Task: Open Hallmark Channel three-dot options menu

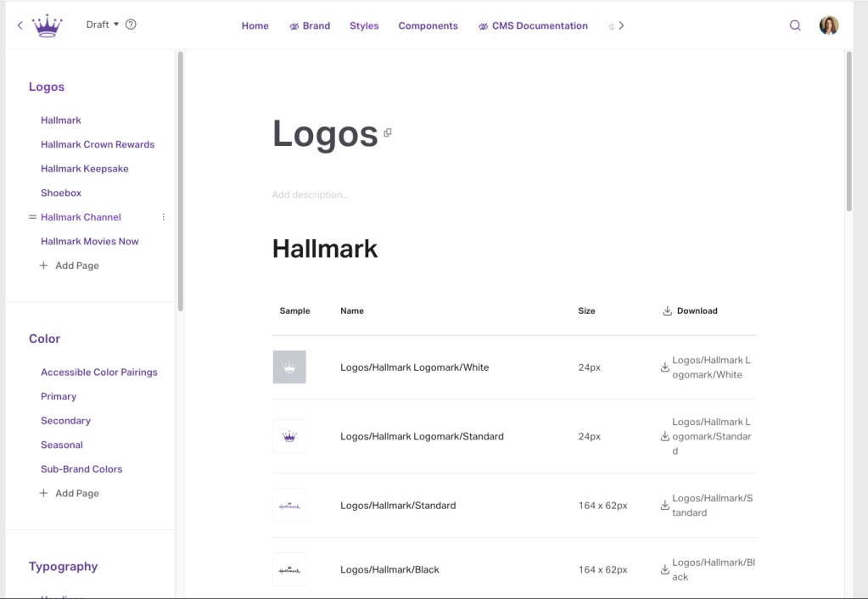Action: (164, 217)
